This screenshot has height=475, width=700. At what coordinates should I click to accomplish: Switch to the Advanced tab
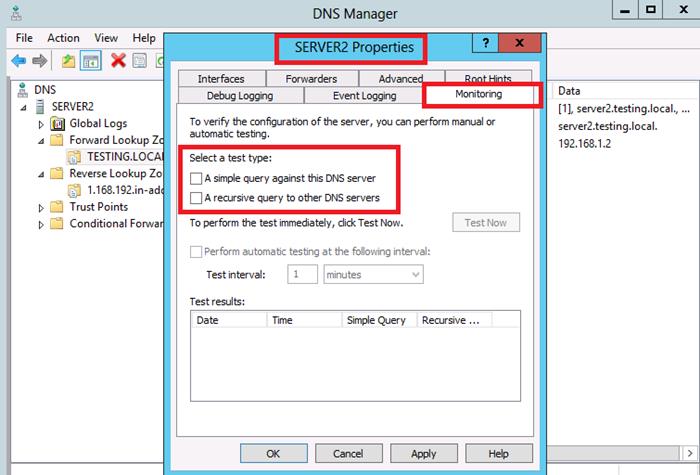tap(400, 79)
